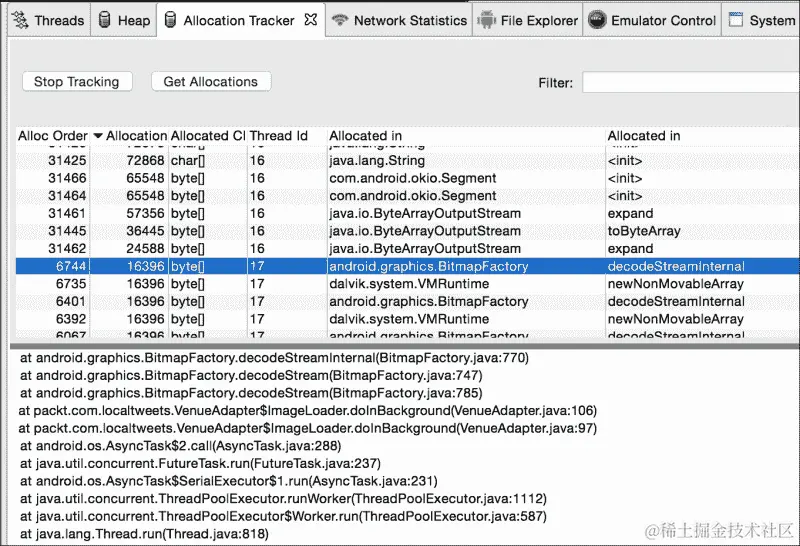Click size value 36445

[145, 231]
